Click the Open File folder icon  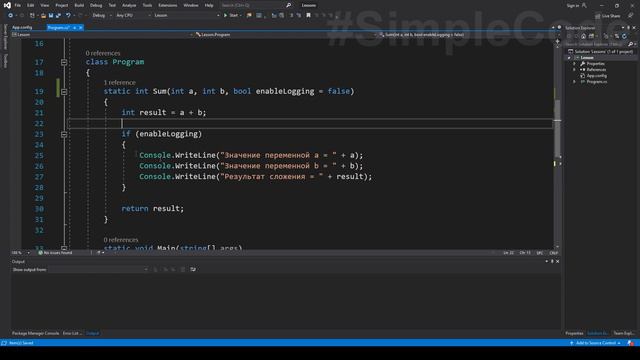(43, 16)
